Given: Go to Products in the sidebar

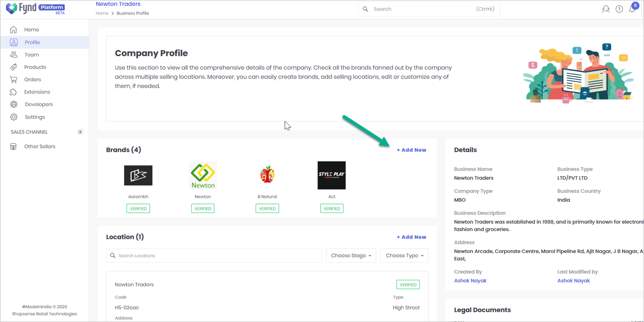Looking at the screenshot, I should [35, 67].
